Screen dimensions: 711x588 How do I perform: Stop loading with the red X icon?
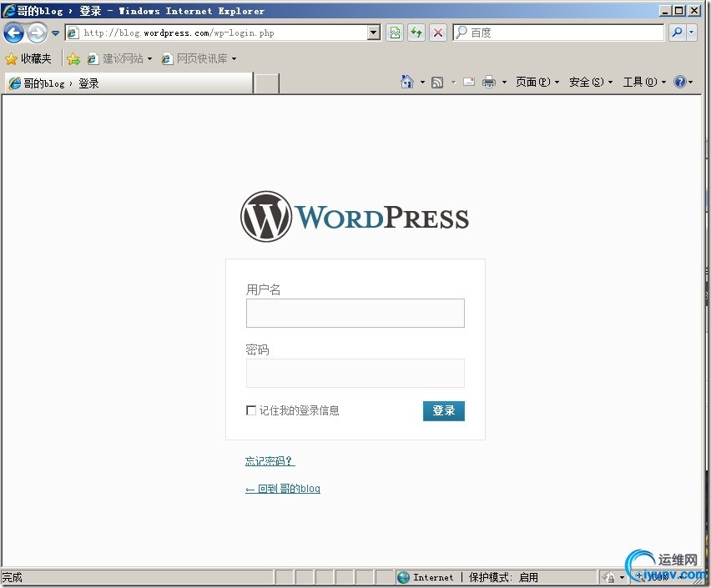437,33
